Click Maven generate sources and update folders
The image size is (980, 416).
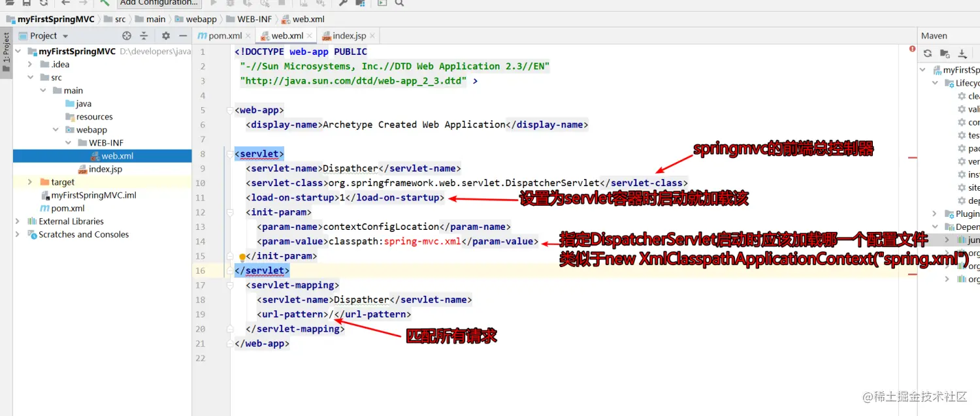click(945, 54)
